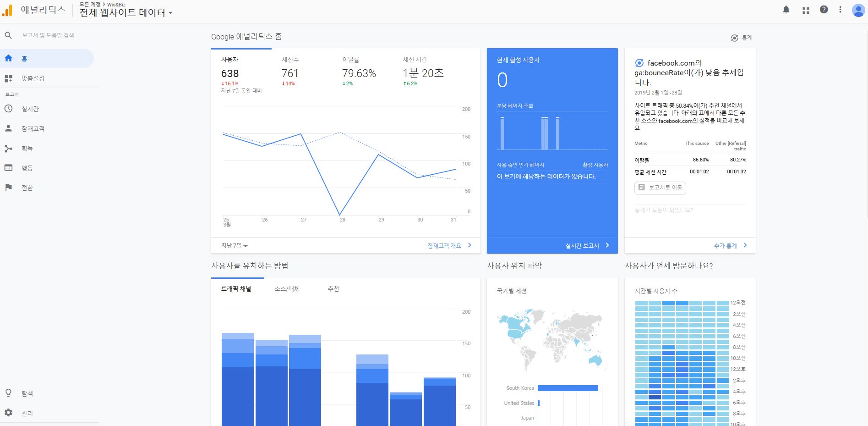This screenshot has width=868, height=426.
Task: Click arrow next to 실시간 보고서
Action: coord(607,245)
